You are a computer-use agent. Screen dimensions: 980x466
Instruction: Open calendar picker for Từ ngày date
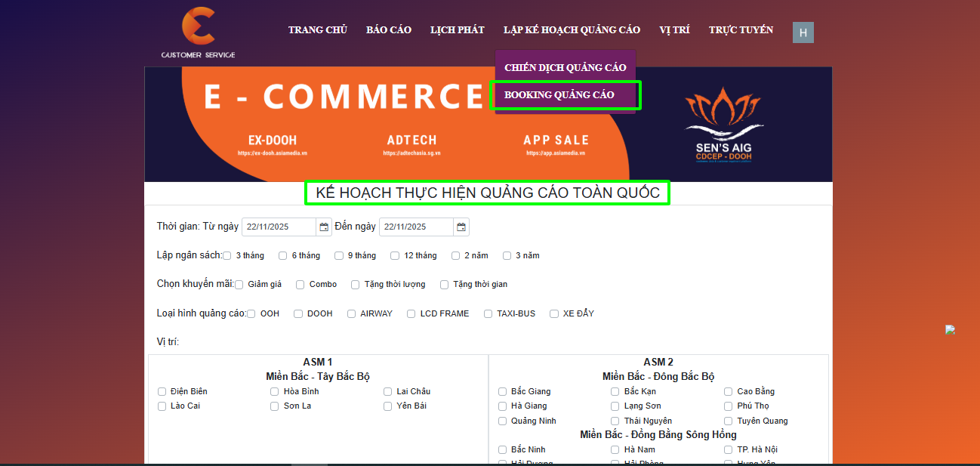pyautogui.click(x=324, y=227)
